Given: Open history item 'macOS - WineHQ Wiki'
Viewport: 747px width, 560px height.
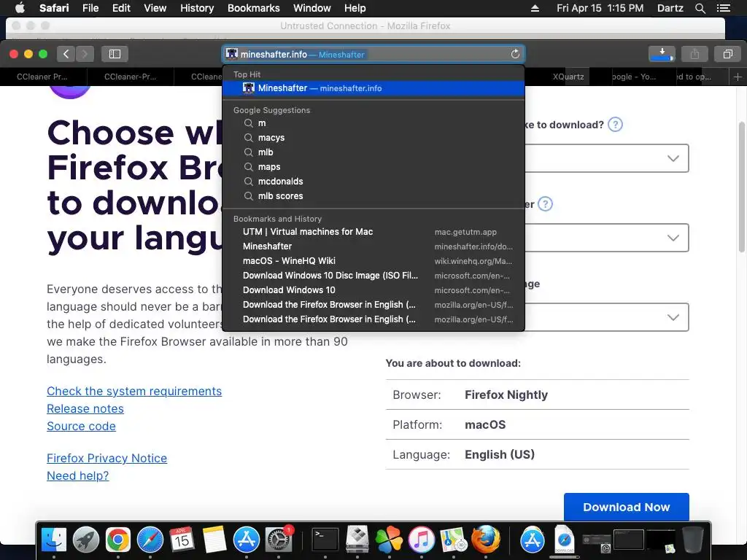Looking at the screenshot, I should tap(373, 261).
